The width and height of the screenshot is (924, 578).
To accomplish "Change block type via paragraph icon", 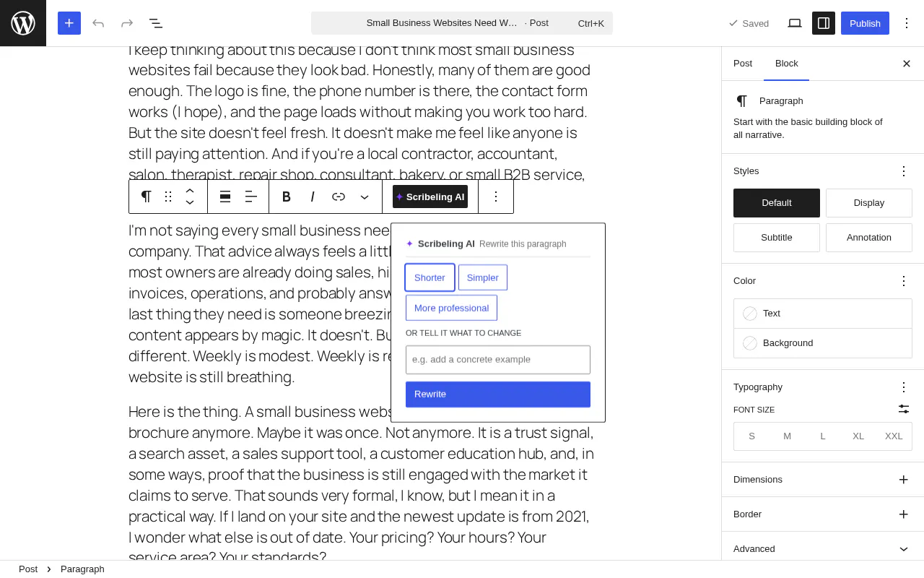I will pos(147,197).
